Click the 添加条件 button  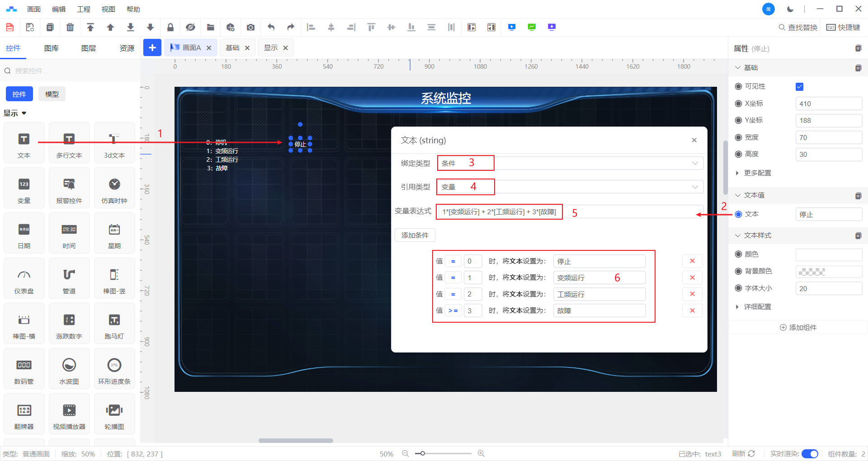pos(415,235)
